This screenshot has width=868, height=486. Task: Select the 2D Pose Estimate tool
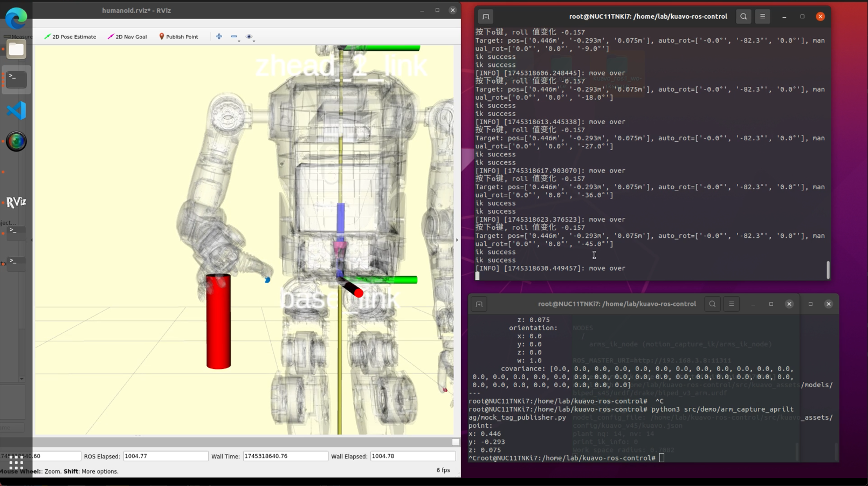pos(70,37)
